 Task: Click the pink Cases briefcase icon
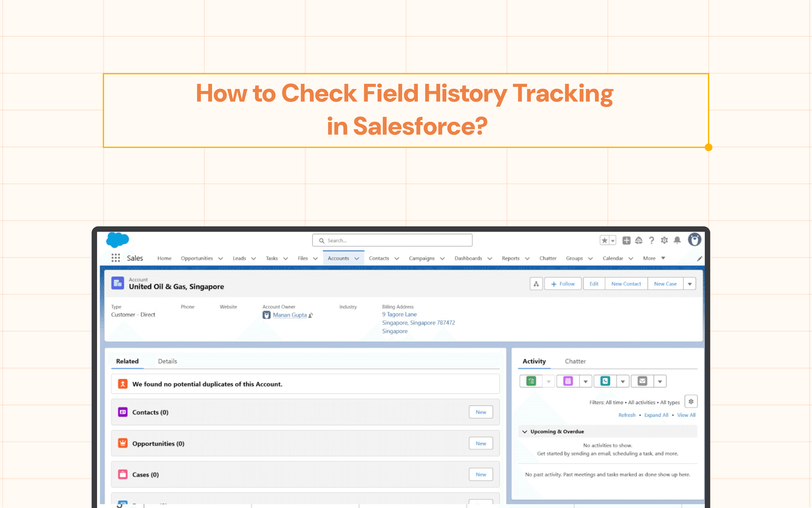(123, 474)
